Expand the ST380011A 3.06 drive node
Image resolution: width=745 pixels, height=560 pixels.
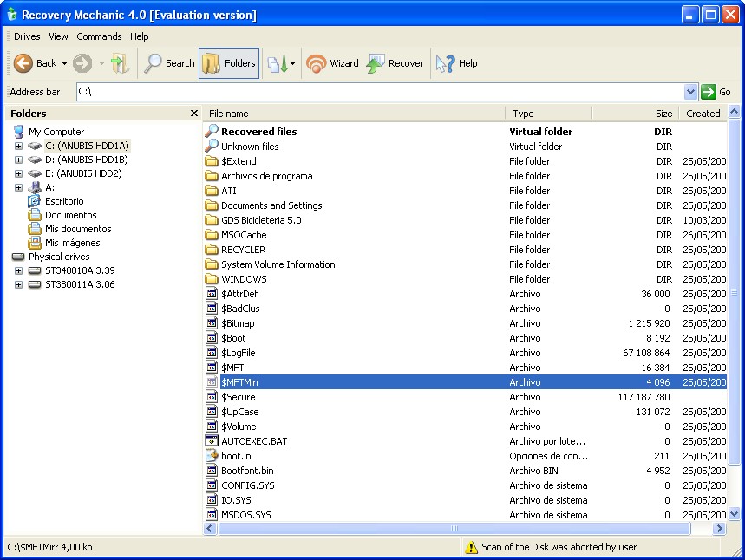pyautogui.click(x=18, y=284)
